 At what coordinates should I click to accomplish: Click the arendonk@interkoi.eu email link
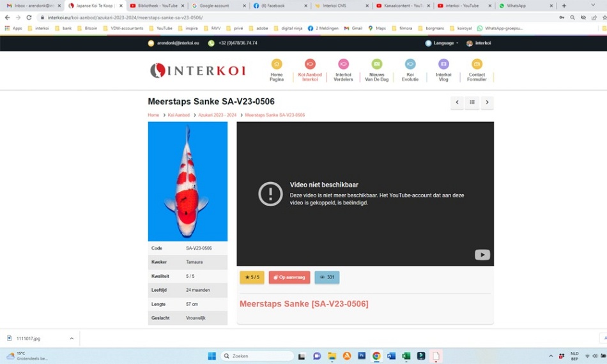178,43
